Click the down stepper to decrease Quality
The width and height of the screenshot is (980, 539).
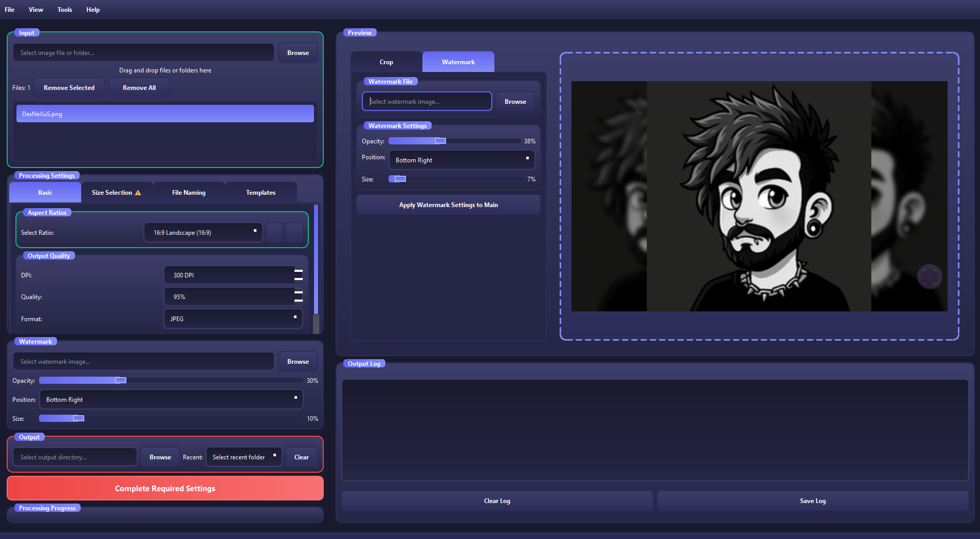pyautogui.click(x=297, y=300)
